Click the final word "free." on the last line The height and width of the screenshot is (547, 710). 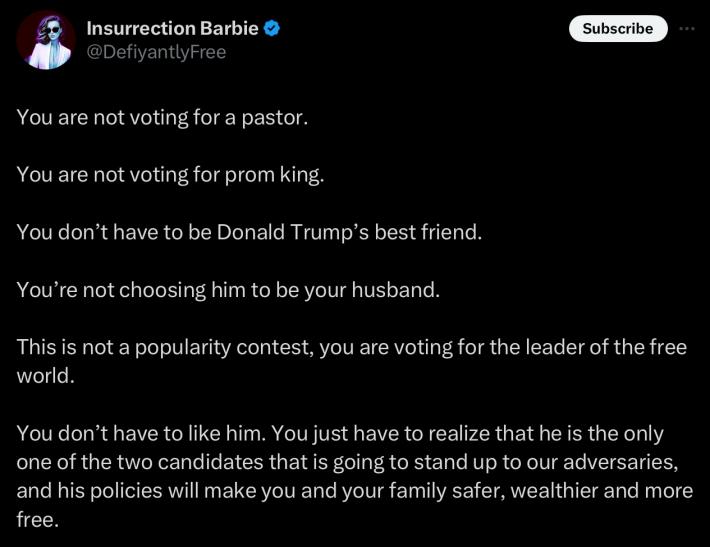(38, 519)
